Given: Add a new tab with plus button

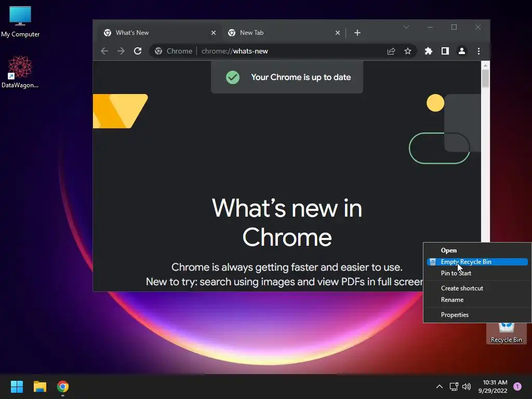Looking at the screenshot, I should 357,33.
